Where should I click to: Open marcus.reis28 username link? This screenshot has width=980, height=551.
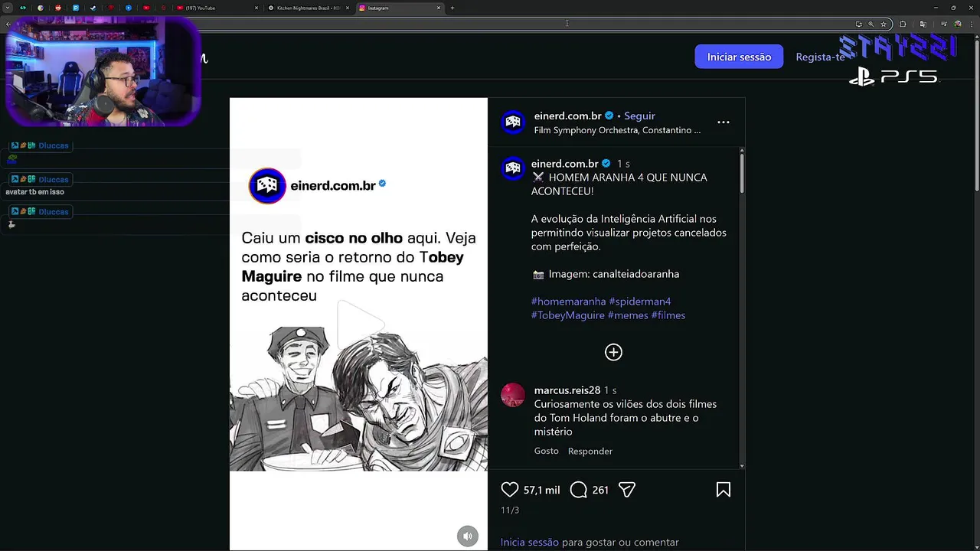click(x=567, y=390)
